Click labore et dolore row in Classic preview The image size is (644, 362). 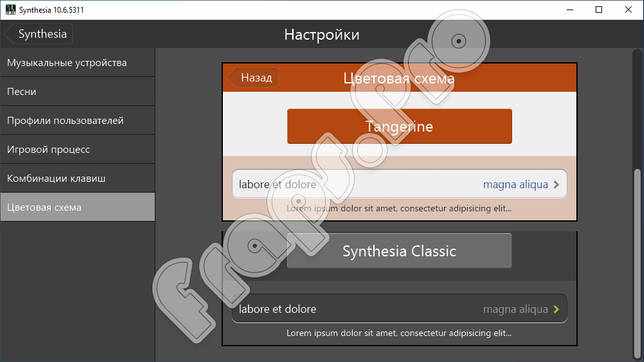pyautogui.click(x=399, y=309)
